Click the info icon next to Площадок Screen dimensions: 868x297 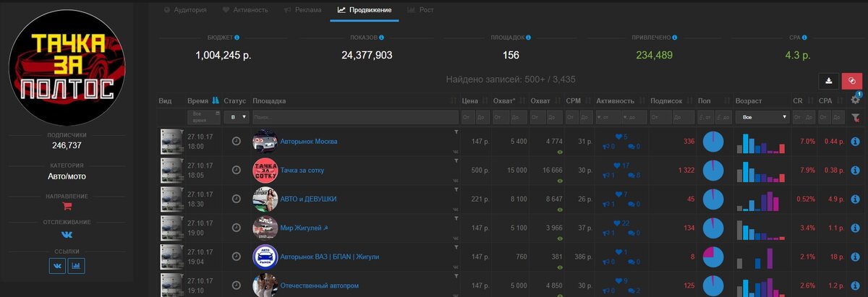tap(529, 37)
